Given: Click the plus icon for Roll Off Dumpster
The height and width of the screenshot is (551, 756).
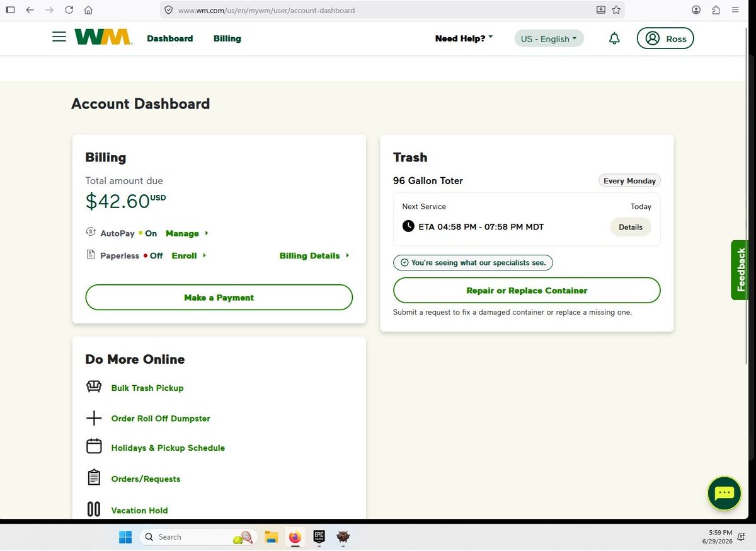Looking at the screenshot, I should pos(94,418).
